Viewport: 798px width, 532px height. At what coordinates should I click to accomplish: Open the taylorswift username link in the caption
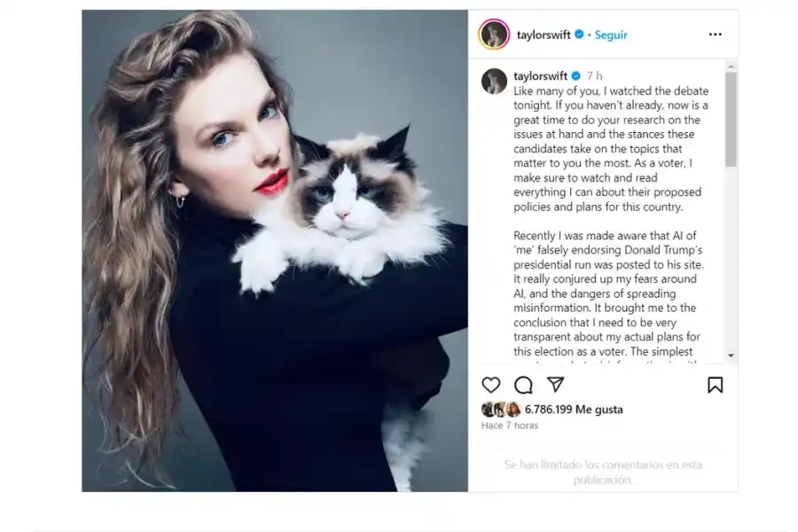540,76
